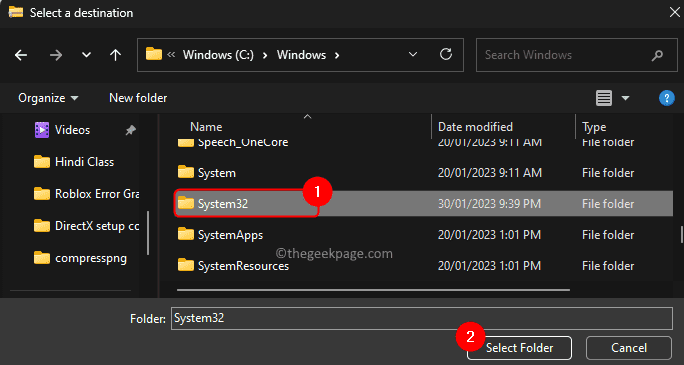Go up one folder level
Screen dimensions: 684x365
click(115, 55)
